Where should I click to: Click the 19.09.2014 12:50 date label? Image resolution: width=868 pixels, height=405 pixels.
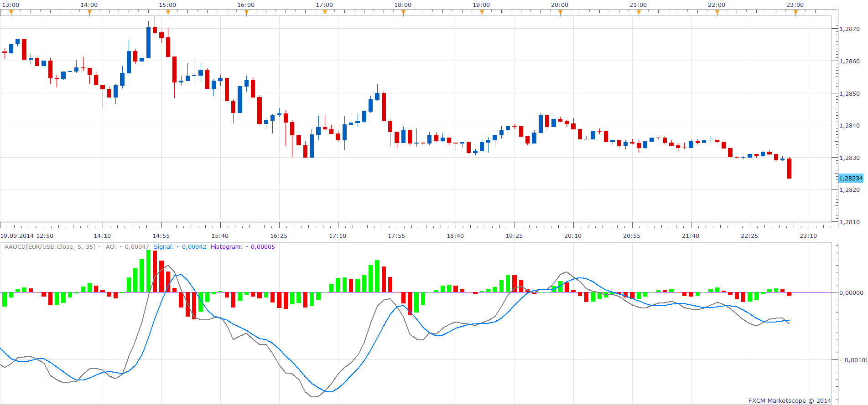click(27, 236)
